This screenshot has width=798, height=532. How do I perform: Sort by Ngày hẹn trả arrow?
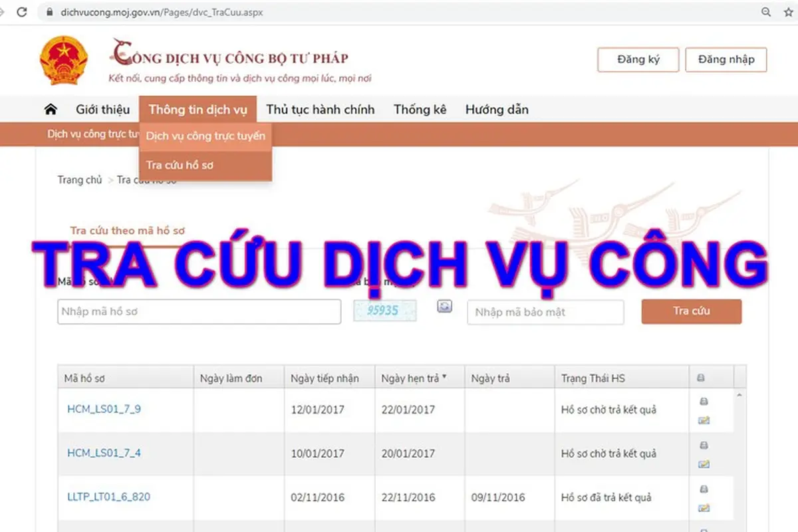pos(444,377)
